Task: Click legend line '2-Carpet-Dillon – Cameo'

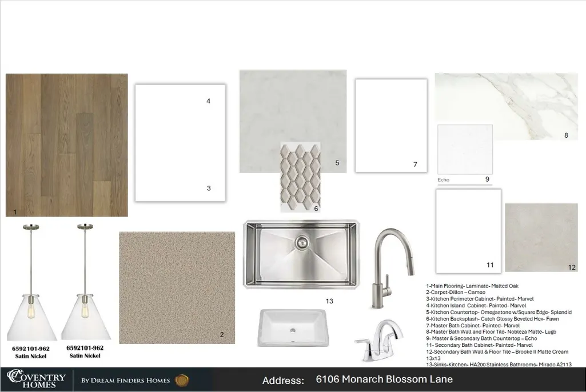Action: click(456, 292)
